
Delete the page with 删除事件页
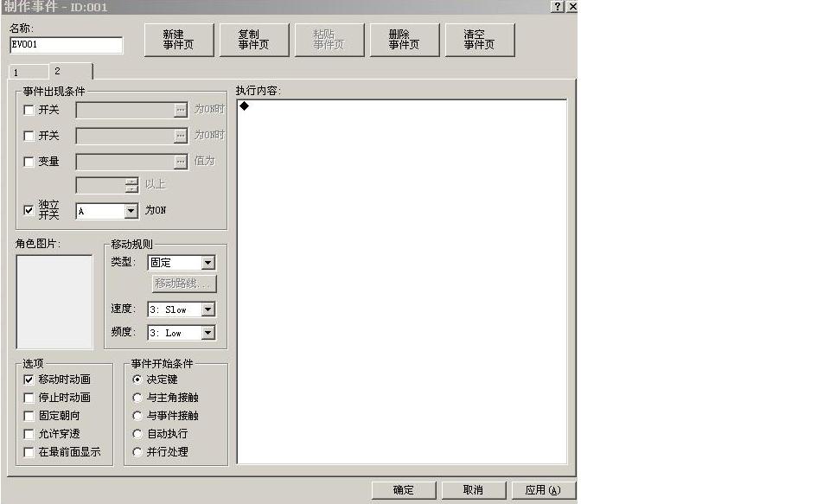tap(405, 40)
